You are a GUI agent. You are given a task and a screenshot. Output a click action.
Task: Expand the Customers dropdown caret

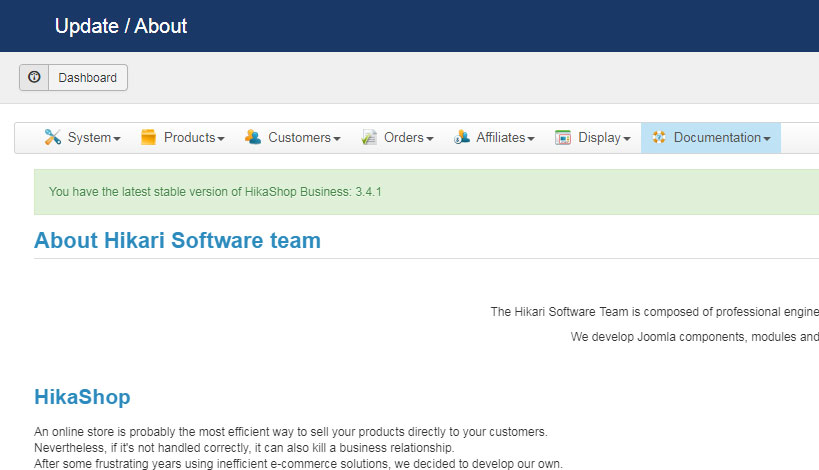click(337, 139)
